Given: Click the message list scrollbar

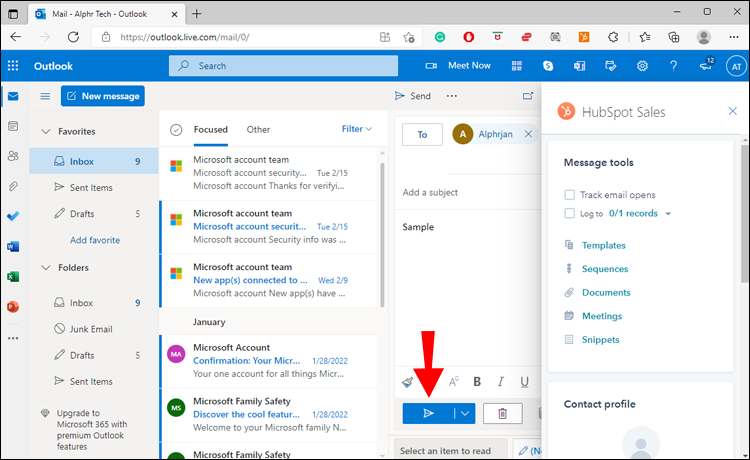Looking at the screenshot, I should tap(382, 234).
